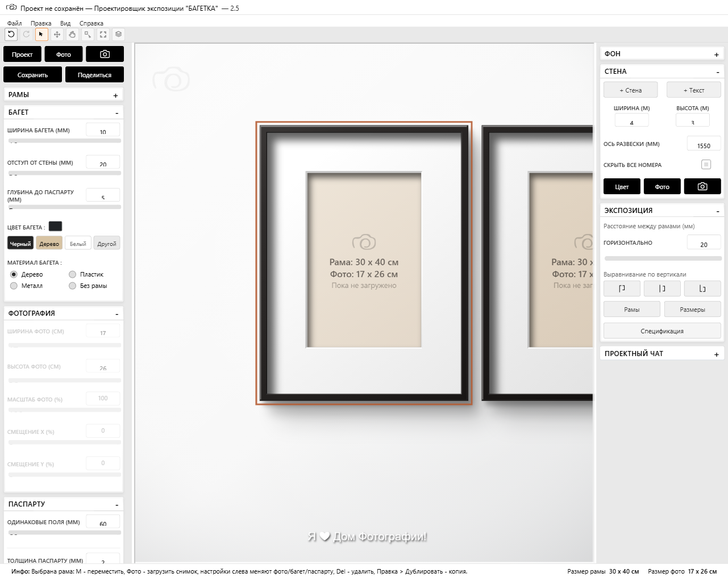Select the Металл frame material radio
Screen dimensions: 728x577
[14, 286]
